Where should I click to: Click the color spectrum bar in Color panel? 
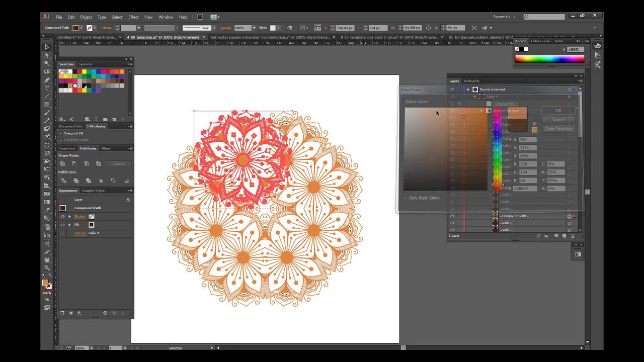549,59
